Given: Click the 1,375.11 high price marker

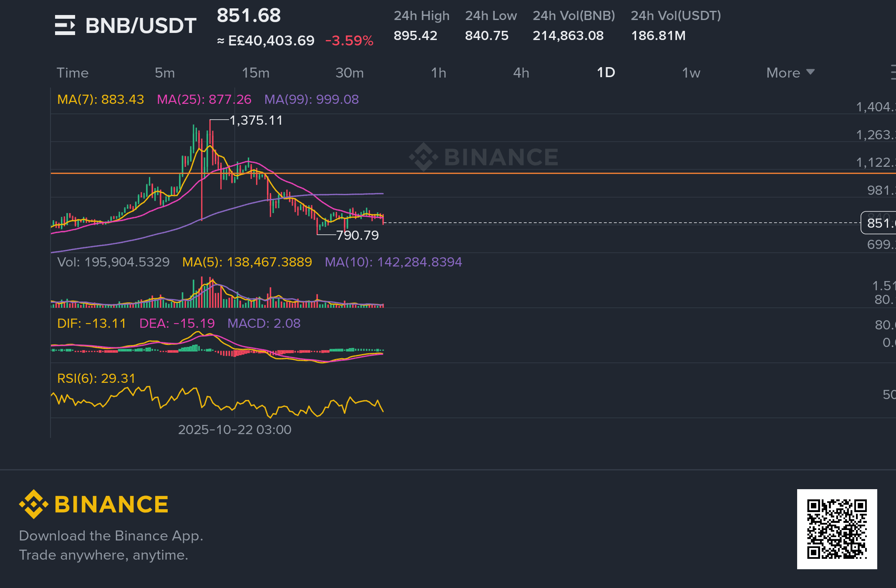Looking at the screenshot, I should [x=256, y=121].
